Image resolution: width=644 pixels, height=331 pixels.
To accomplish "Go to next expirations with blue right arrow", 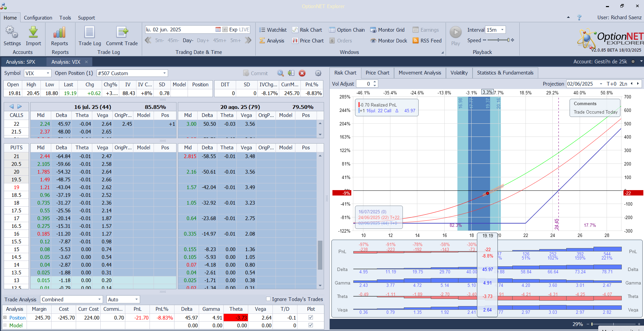I will tap(20, 107).
